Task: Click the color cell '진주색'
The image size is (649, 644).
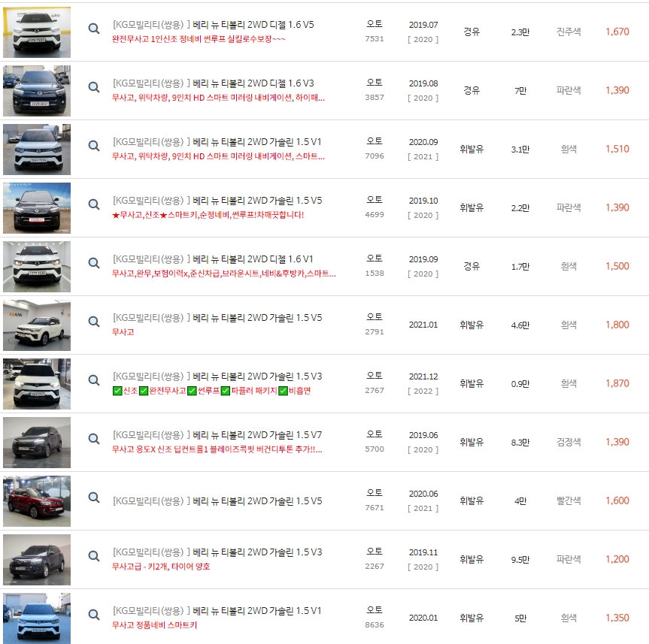Action: 569,32
